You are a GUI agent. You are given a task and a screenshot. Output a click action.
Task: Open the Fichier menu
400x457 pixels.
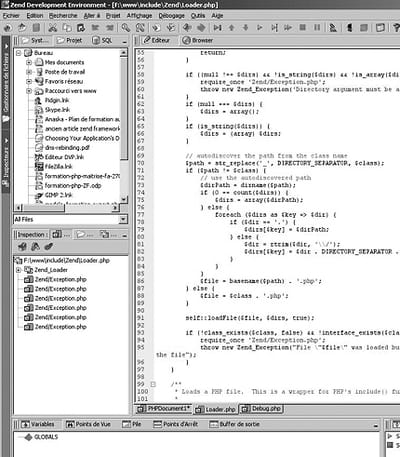pyautogui.click(x=11, y=16)
